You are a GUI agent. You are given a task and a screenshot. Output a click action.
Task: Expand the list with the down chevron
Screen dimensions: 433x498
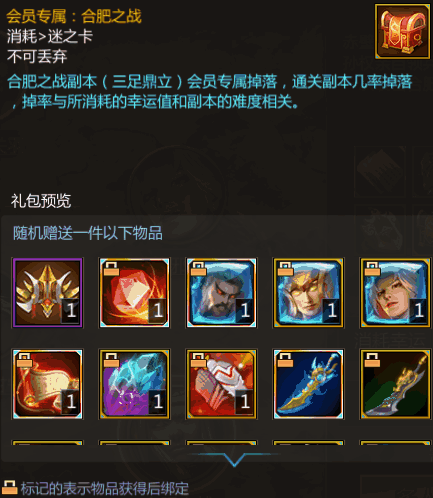tap(234, 459)
